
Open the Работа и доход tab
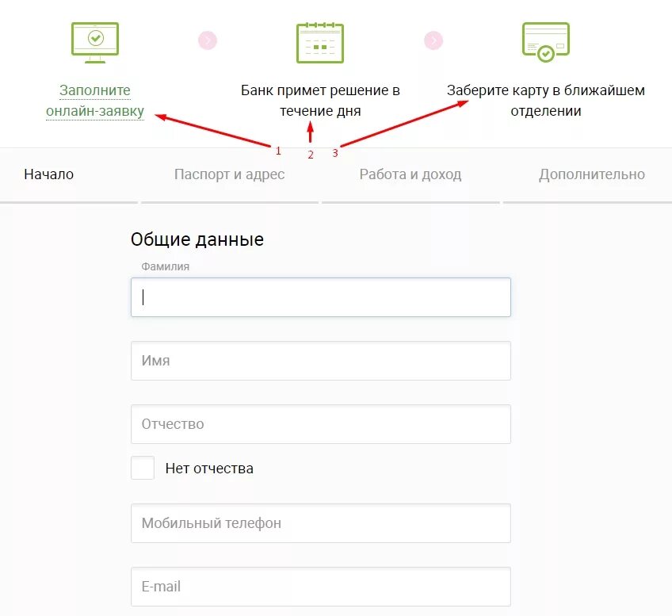[410, 174]
